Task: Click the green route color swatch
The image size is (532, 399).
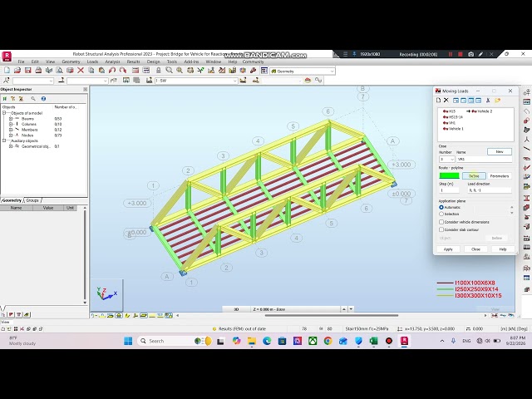Action: coord(449,175)
